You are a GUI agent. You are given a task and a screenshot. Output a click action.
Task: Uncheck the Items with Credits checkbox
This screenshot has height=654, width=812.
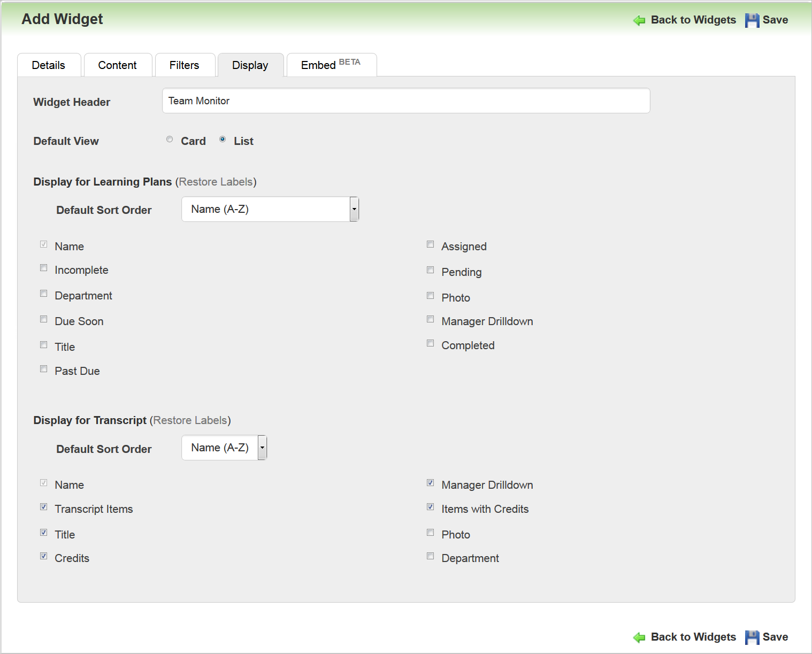[x=431, y=507]
